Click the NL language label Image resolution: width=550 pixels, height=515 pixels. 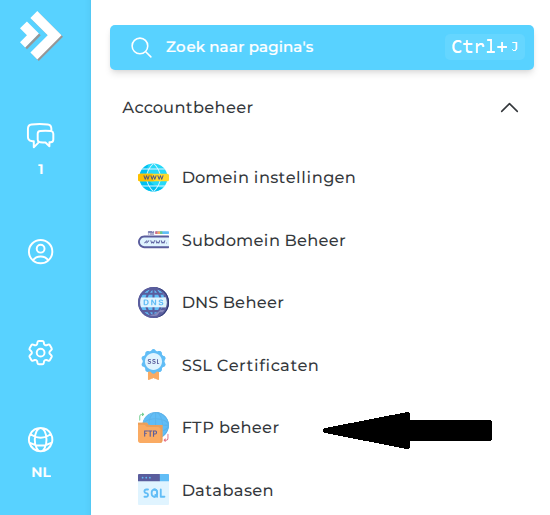(x=41, y=473)
